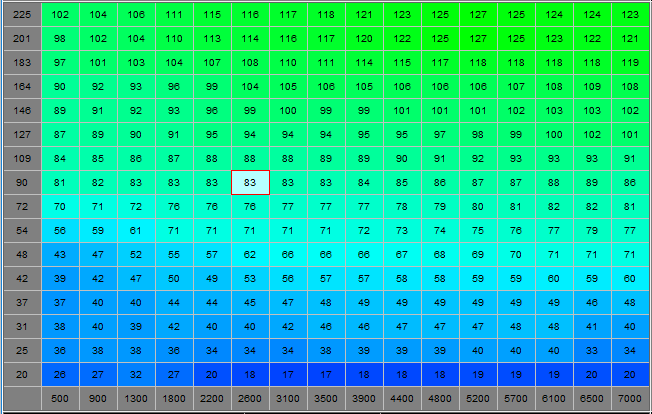Viewport: 652px width, 414px height.
Task: Select cell 127 in row 201, column 5200
Action: coord(478,39)
